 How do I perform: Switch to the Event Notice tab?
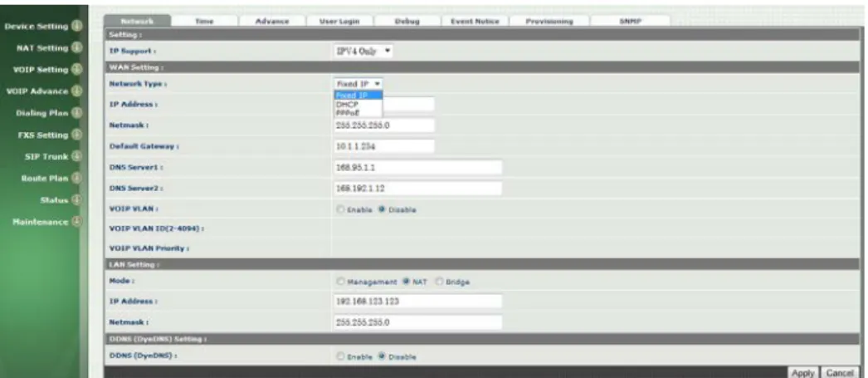(x=475, y=21)
